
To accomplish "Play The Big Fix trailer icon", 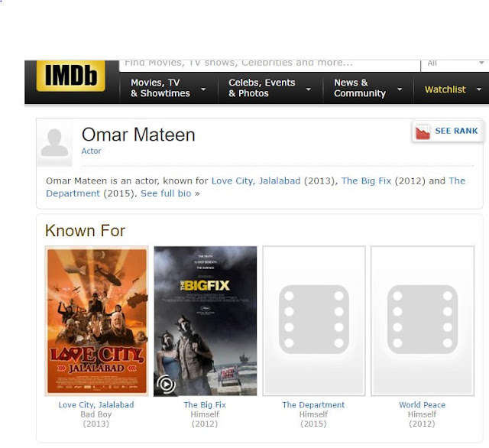I will tap(166, 385).
